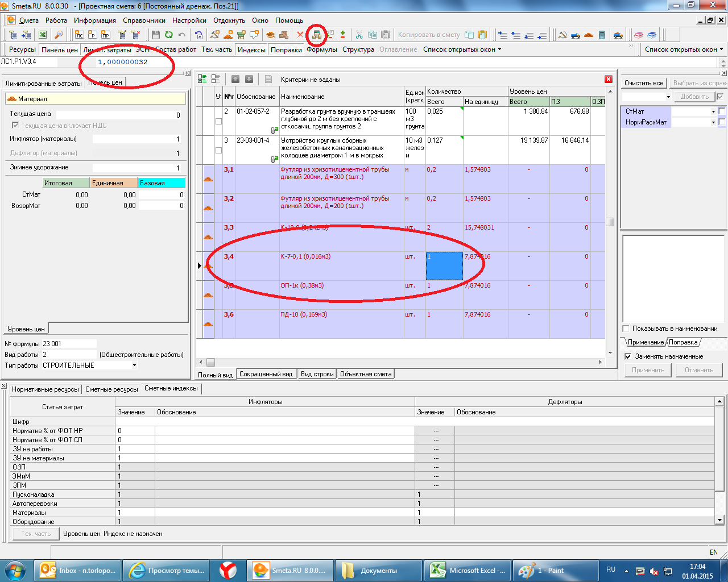Toggle 'Показывать в наименовании' checkbox
This screenshot has height=582, width=728.
point(626,329)
